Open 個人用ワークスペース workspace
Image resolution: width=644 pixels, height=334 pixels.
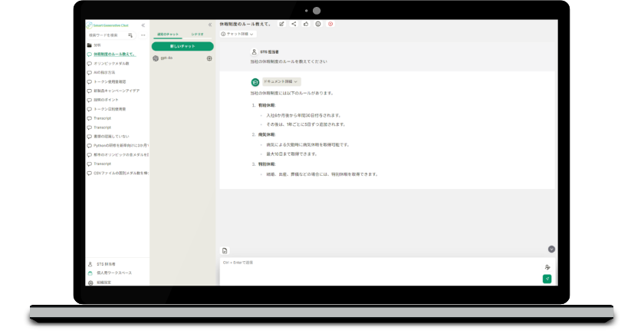[x=110, y=273]
